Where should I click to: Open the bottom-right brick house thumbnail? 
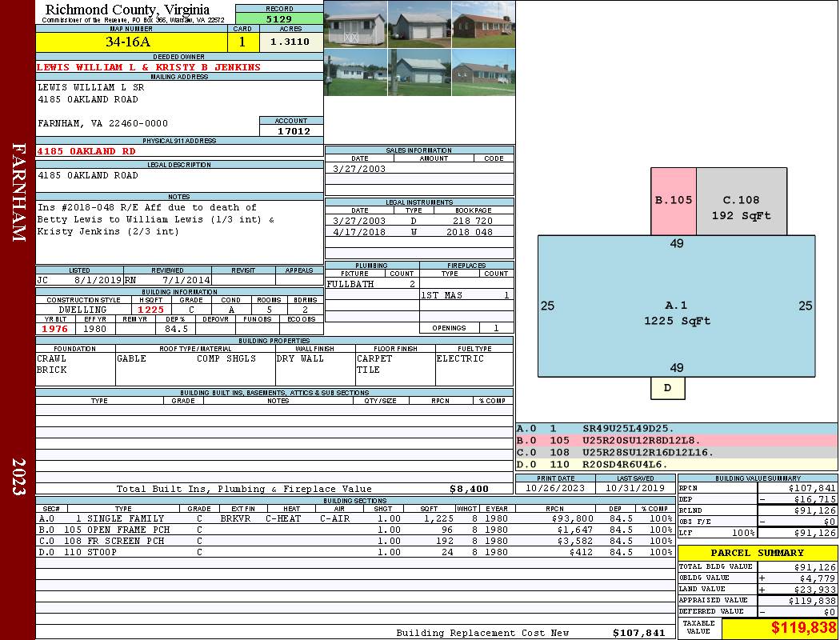point(483,72)
